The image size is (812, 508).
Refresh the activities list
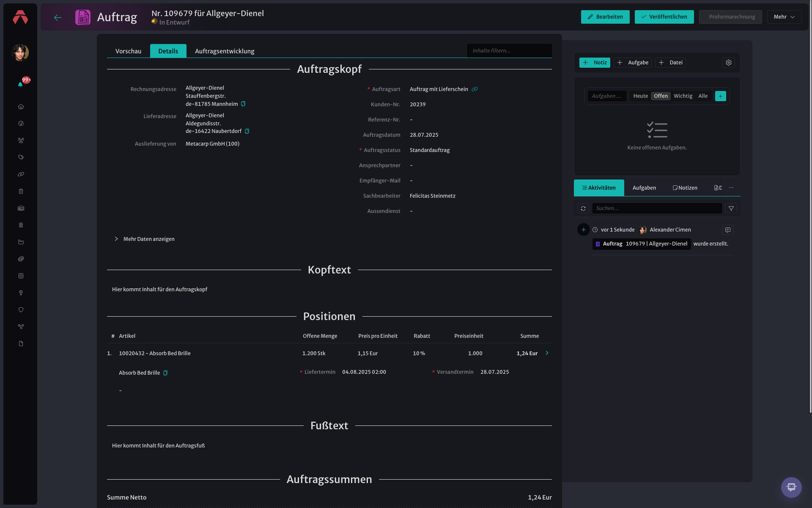click(x=583, y=208)
